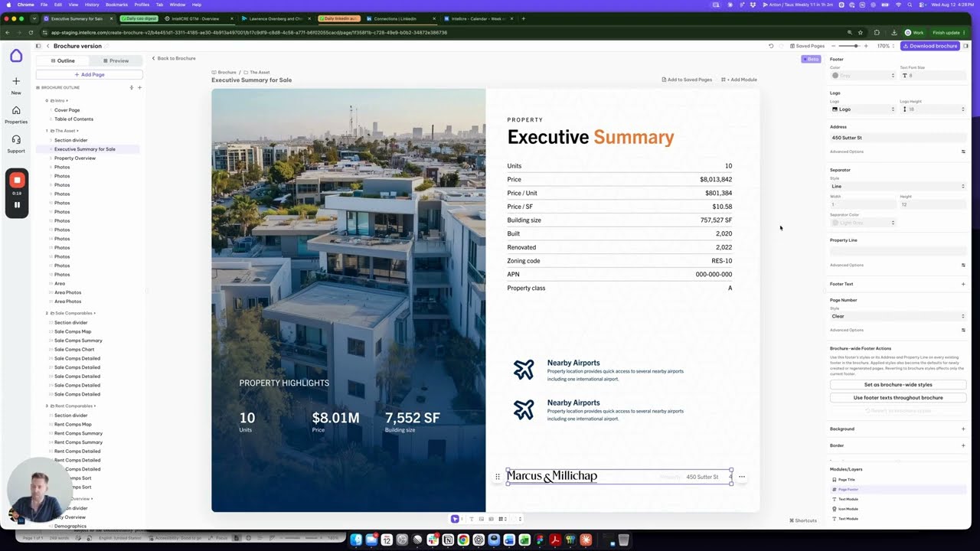Image resolution: width=980 pixels, height=551 pixels.
Task: Open the Footer Color dropdown
Action: (863, 76)
